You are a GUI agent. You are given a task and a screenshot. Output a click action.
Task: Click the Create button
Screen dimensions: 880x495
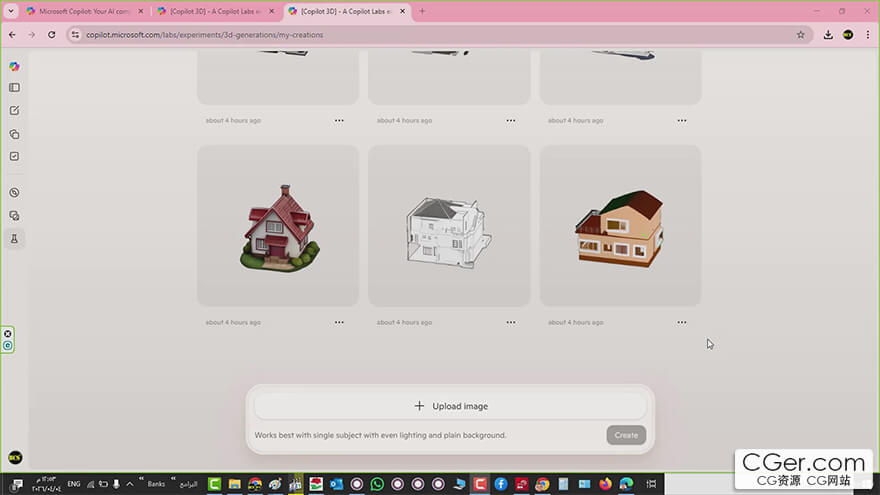pyautogui.click(x=626, y=435)
